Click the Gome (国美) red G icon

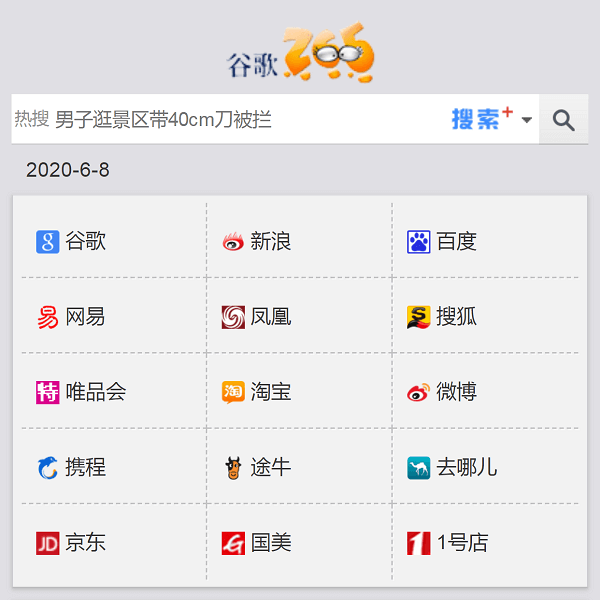click(233, 543)
